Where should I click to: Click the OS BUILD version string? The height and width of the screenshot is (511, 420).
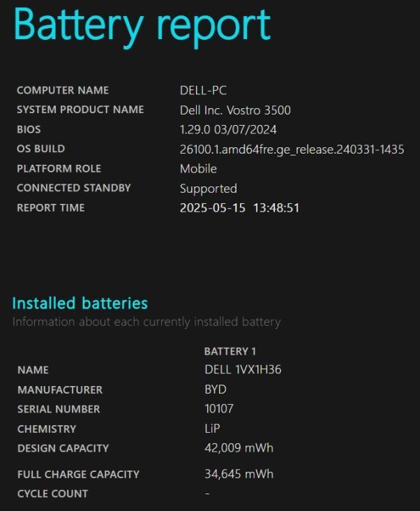292,149
